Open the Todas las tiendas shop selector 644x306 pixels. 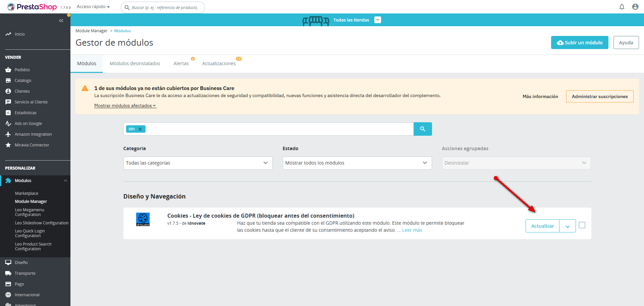pos(378,20)
